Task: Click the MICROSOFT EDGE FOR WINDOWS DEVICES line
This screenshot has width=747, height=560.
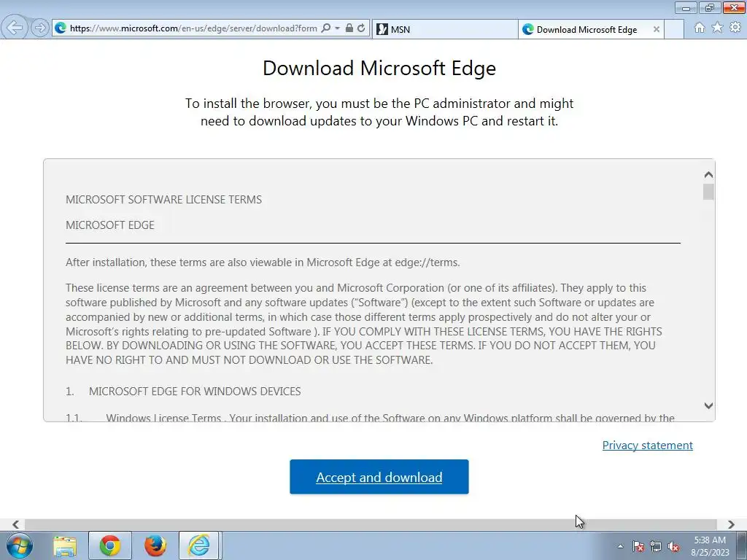Action: 194,392
